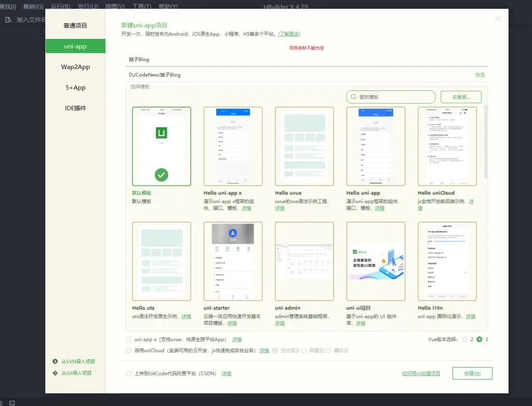Switch to 普通项目 project type

point(75,25)
